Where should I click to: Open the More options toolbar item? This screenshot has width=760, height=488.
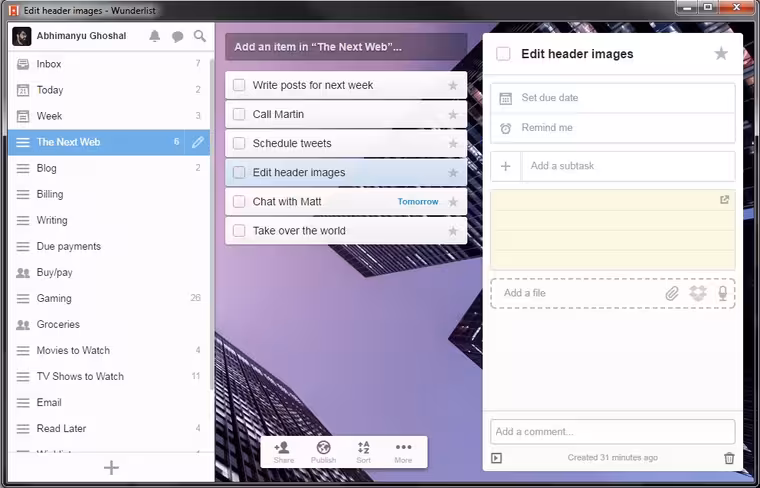[403, 452]
